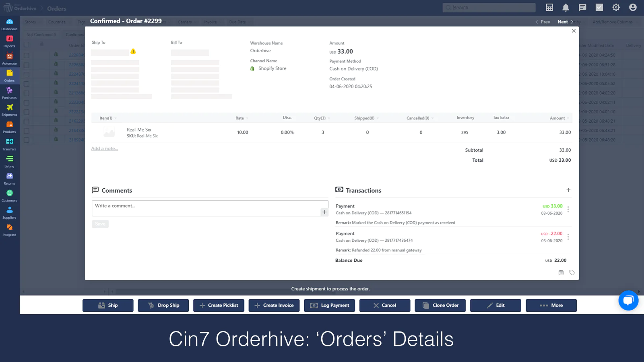Select Orders in the sidebar
The image size is (644, 362).
pyautogui.click(x=9, y=76)
